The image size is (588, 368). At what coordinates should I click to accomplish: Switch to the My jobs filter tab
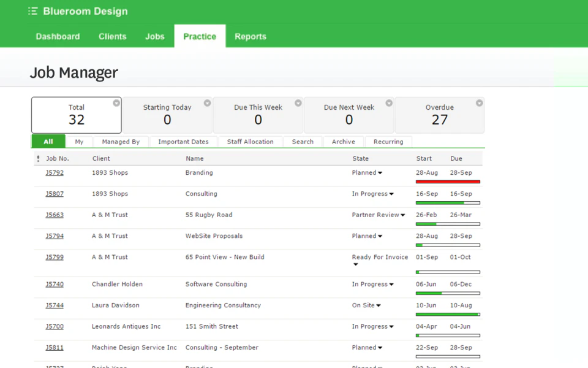pyautogui.click(x=78, y=141)
